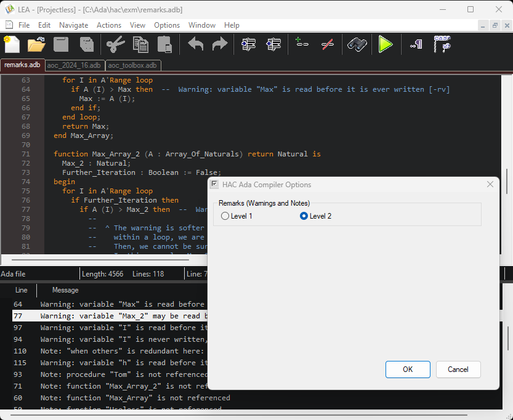The height and width of the screenshot is (420, 513).
Task: Click "Lines: 118" in status bar
Action: pyautogui.click(x=148, y=274)
